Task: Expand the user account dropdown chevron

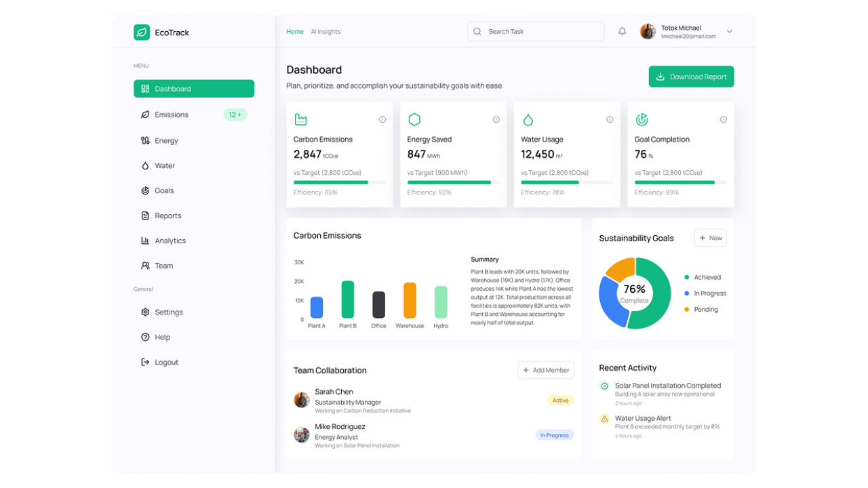Action: click(x=730, y=31)
